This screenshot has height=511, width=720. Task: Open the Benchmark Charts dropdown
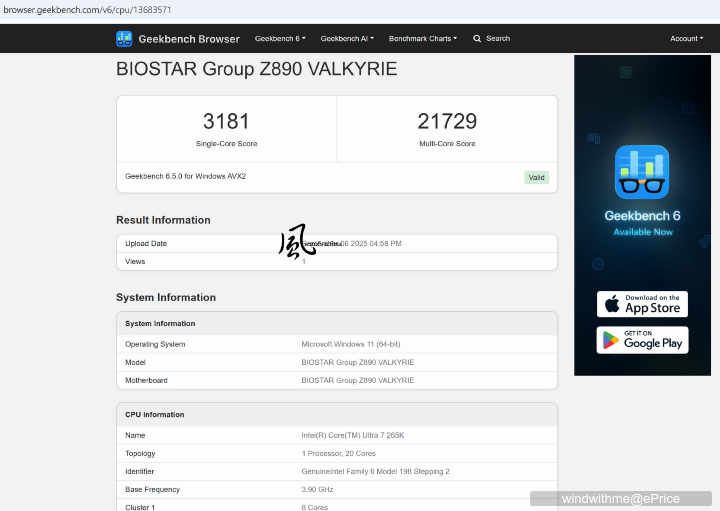[422, 39]
